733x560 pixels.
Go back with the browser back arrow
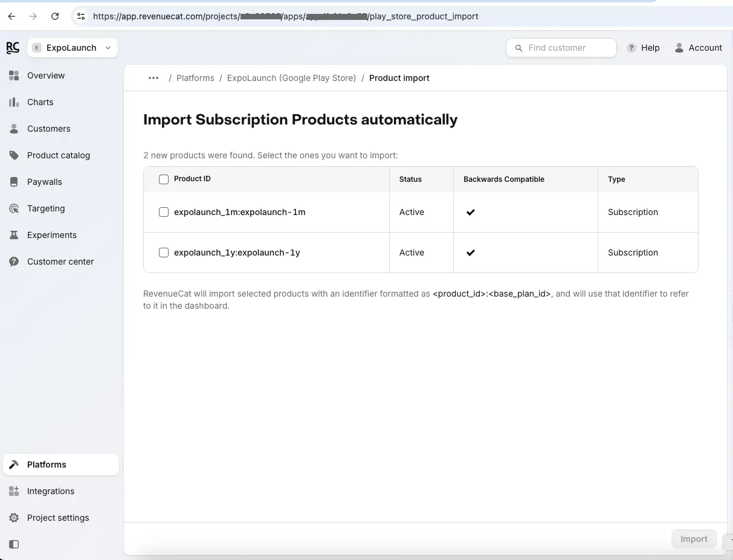coord(11,16)
